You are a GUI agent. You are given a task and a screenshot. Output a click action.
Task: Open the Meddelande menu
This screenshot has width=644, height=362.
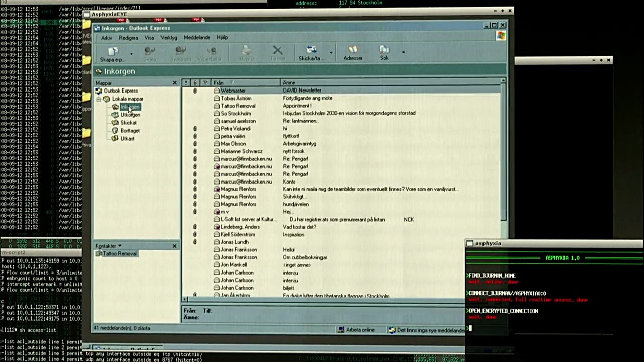pos(197,38)
